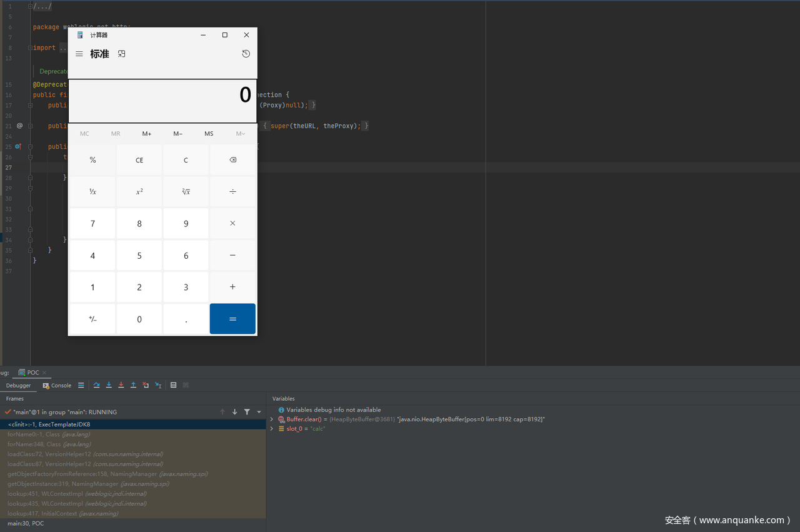Click the Run to Cursor icon
This screenshot has width=800, height=532.
(x=158, y=385)
